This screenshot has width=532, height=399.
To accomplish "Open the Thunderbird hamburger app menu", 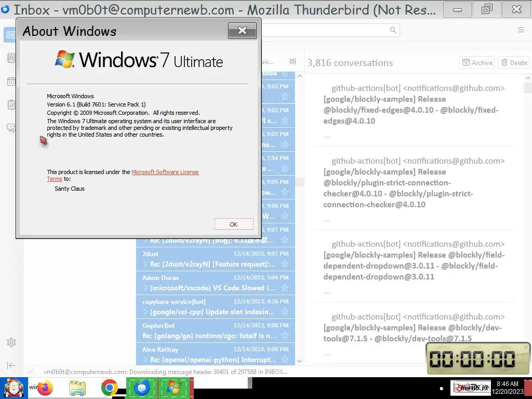I will [521, 30].
